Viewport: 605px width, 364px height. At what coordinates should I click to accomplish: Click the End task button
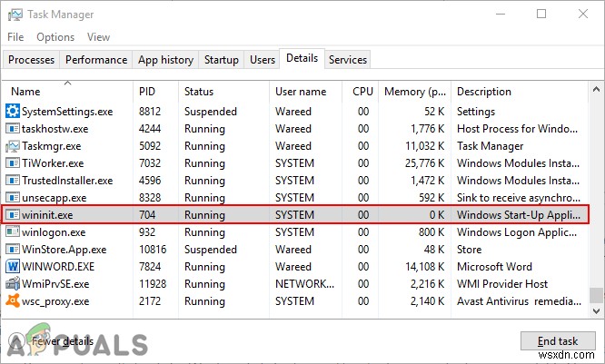click(558, 341)
